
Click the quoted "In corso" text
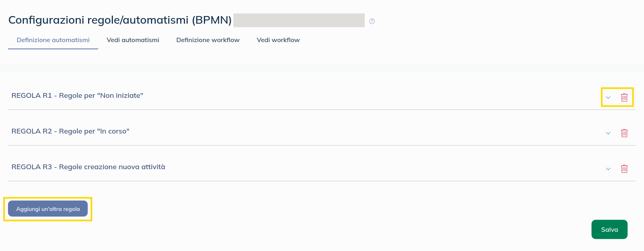[113, 131]
